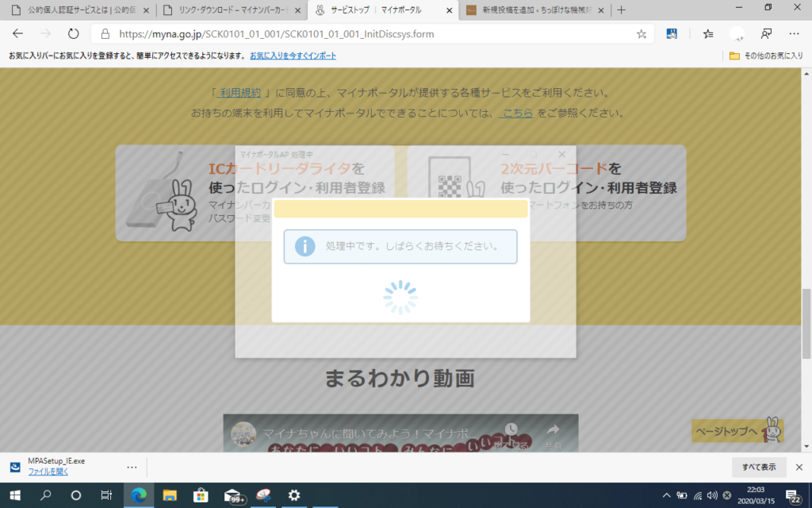Open the user profile icon
Screen dimensions: 812x508
point(737,33)
